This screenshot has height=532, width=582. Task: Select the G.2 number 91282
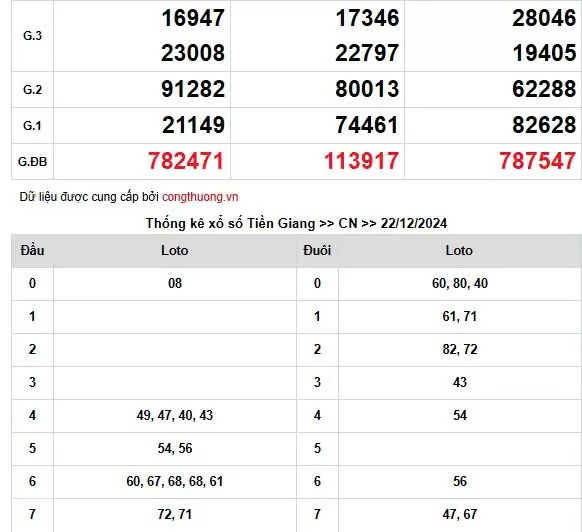(x=193, y=89)
